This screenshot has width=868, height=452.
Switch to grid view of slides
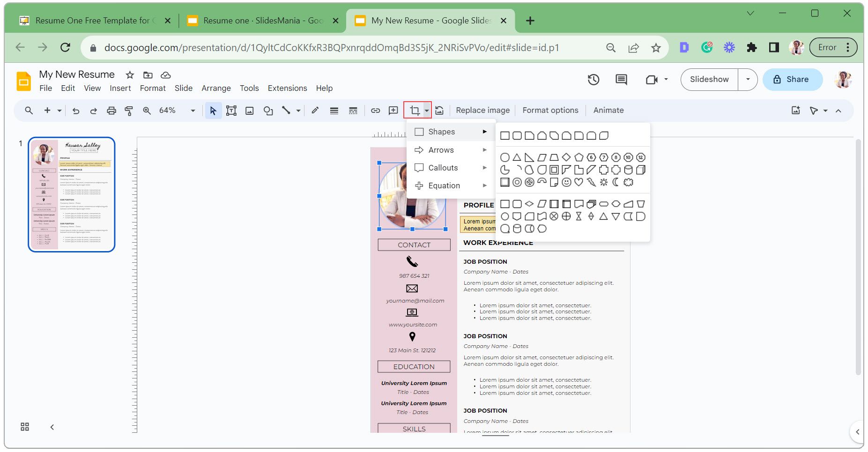point(25,427)
